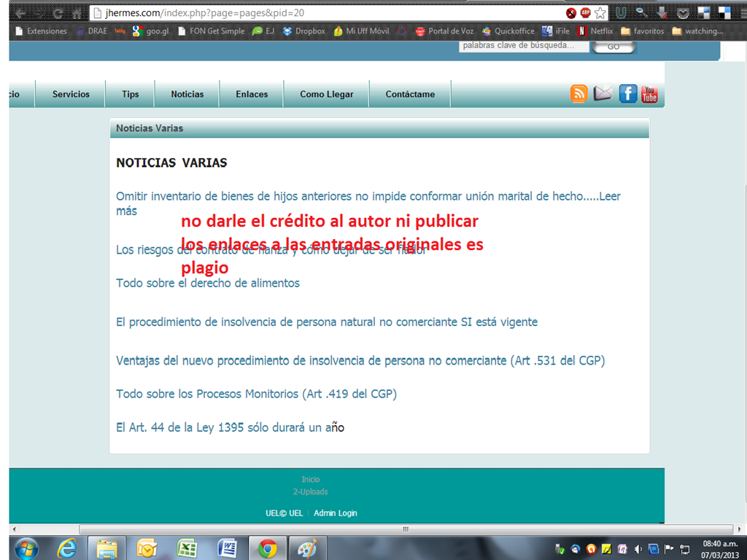Image resolution: width=747 pixels, height=560 pixels.
Task: Click the Admin Login link
Action: [336, 513]
